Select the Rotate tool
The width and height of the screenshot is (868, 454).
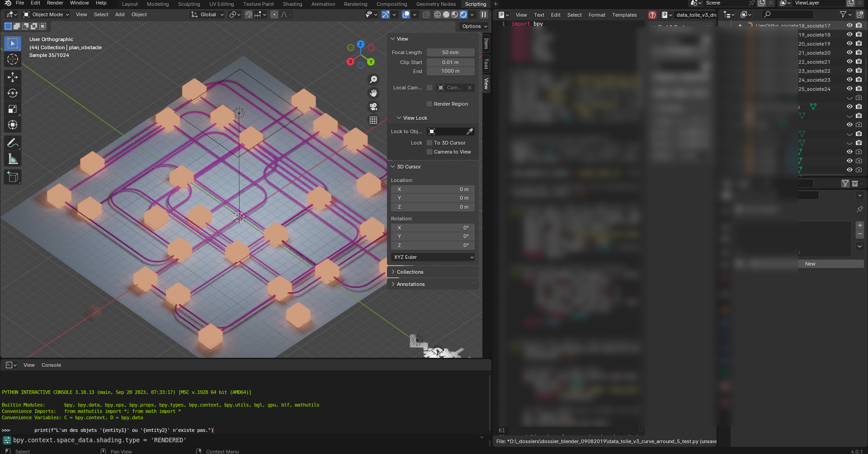(12, 93)
